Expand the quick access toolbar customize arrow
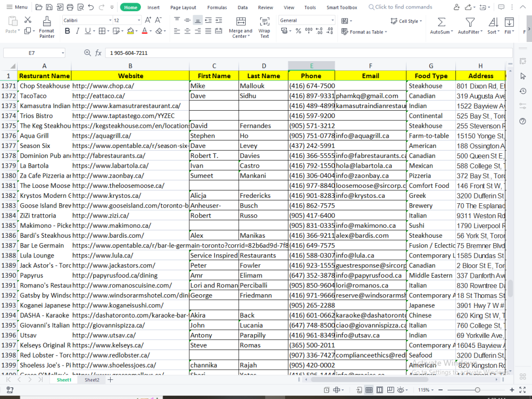 coord(112,7)
